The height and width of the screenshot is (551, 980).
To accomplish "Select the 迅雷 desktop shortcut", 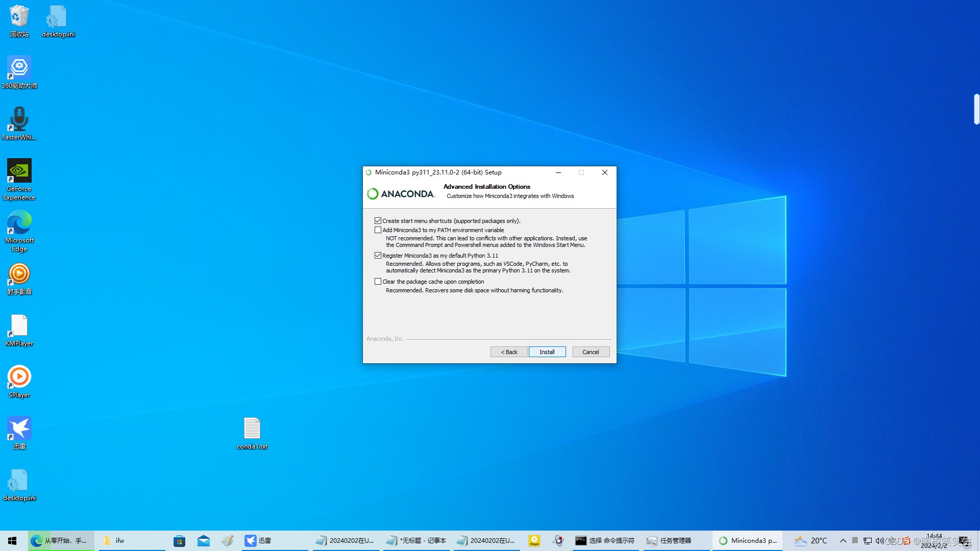I will [x=19, y=434].
